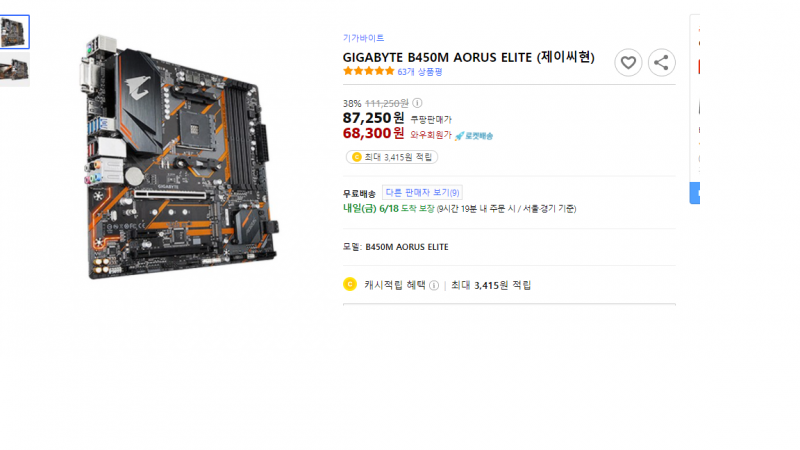Click the large motherboard product image

point(180,157)
